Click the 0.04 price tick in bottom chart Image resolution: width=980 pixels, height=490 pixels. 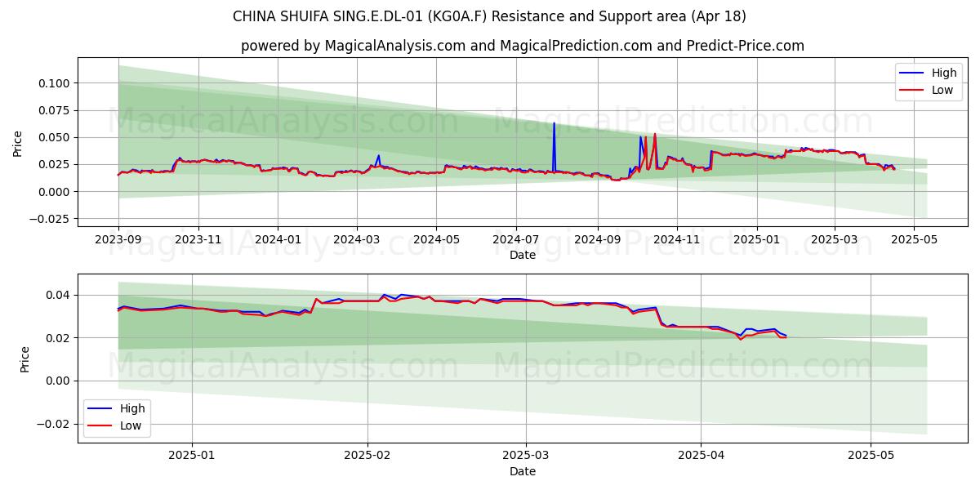[x=60, y=295]
